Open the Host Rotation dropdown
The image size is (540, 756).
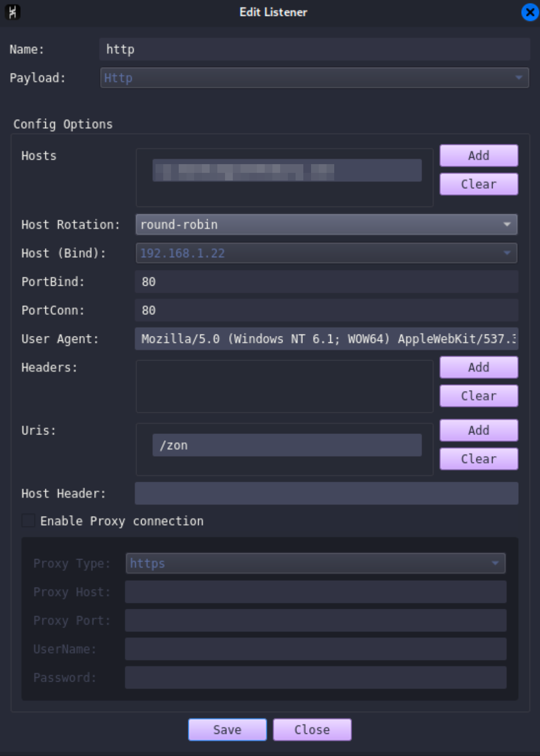(327, 224)
